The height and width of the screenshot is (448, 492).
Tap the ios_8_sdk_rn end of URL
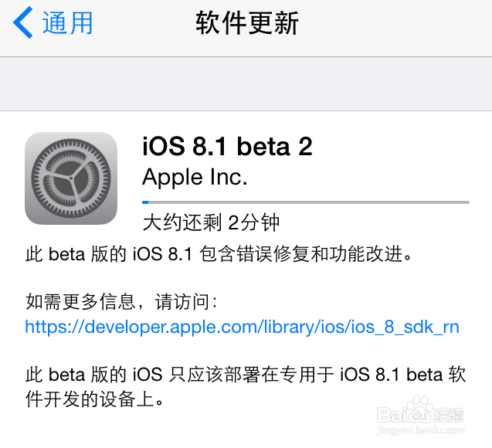point(405,328)
